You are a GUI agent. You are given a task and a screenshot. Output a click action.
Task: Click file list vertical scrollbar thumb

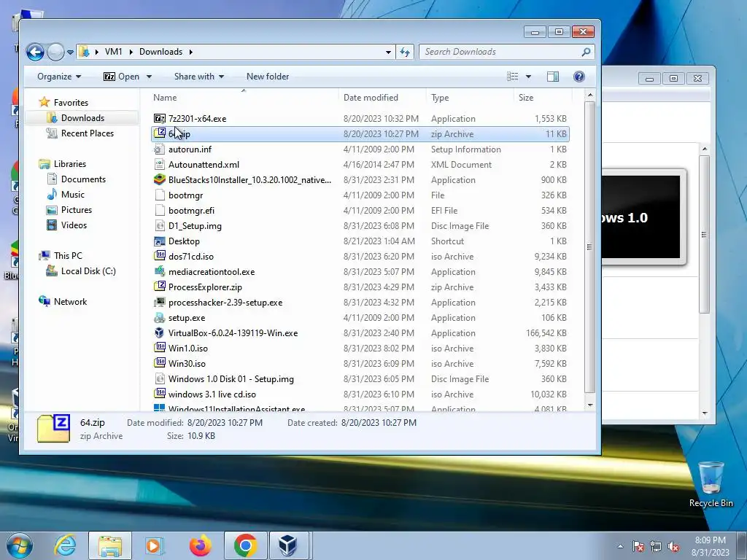coord(589,247)
